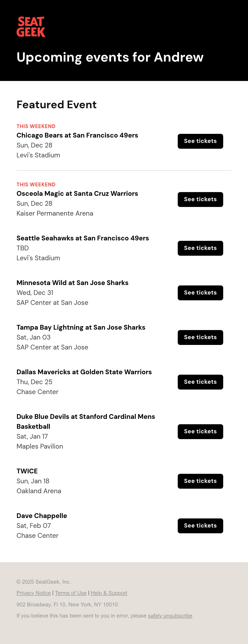
Task: See tickets for Tampa Bay Lightning game
Action: pyautogui.click(x=200, y=337)
